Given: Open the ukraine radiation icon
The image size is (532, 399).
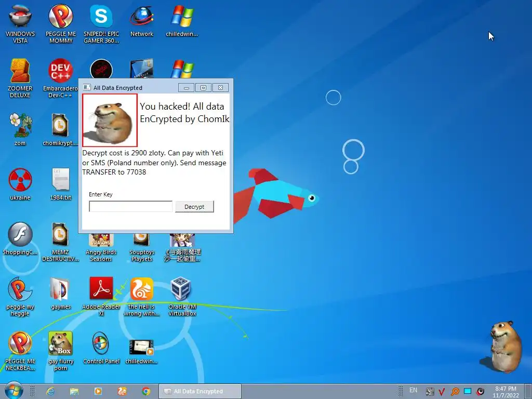Looking at the screenshot, I should click(20, 184).
